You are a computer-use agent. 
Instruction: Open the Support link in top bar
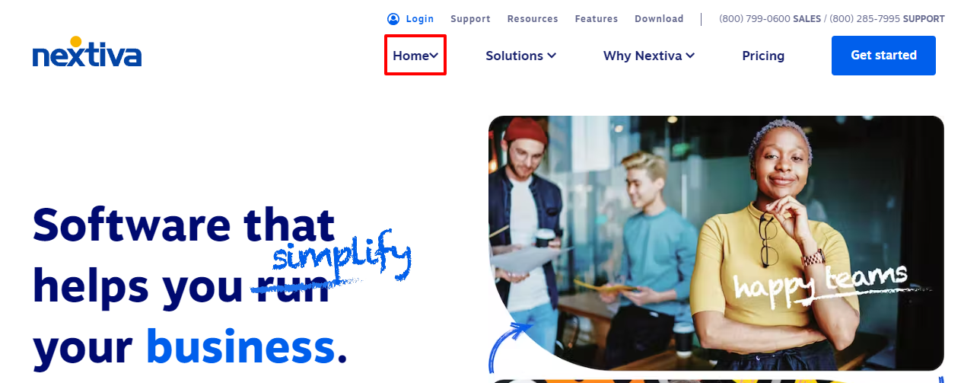point(470,19)
